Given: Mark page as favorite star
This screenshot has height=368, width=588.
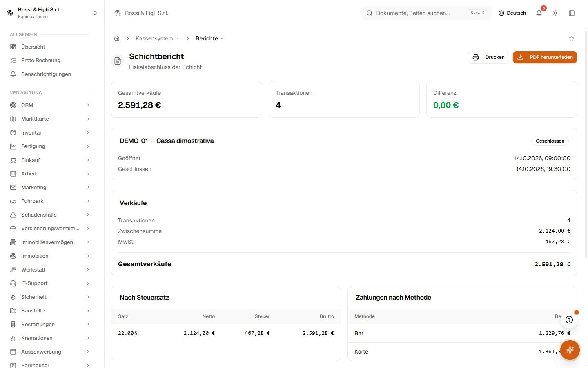Looking at the screenshot, I should click(572, 38).
